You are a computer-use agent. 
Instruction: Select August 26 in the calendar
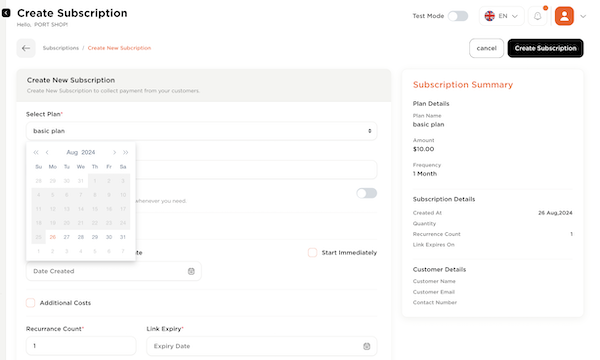[x=53, y=237]
